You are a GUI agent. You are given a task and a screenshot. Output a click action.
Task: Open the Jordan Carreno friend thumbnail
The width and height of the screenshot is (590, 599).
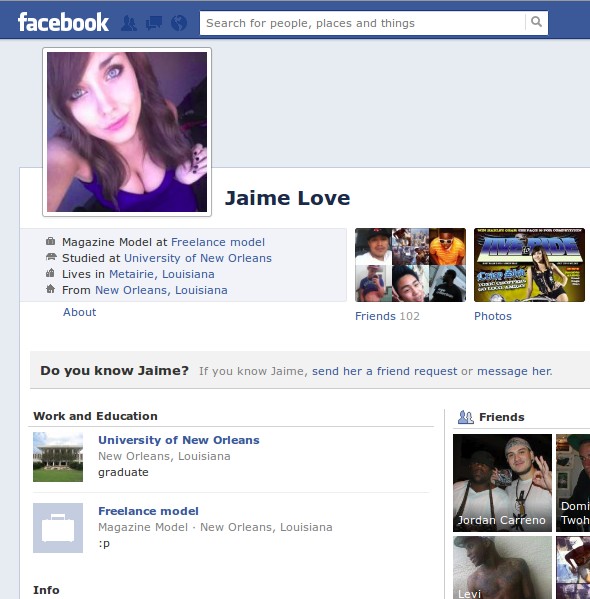tap(502, 483)
